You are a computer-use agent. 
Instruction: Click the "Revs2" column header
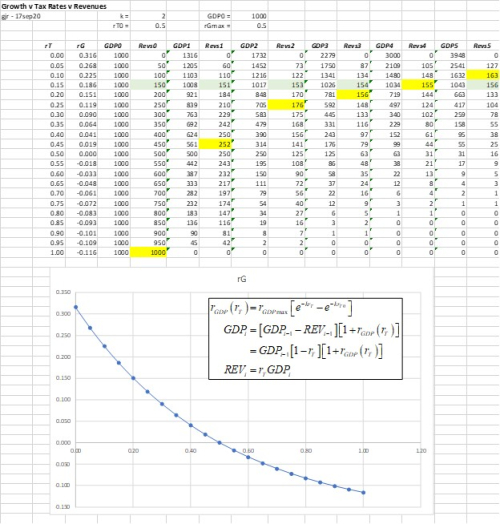pos(286,45)
